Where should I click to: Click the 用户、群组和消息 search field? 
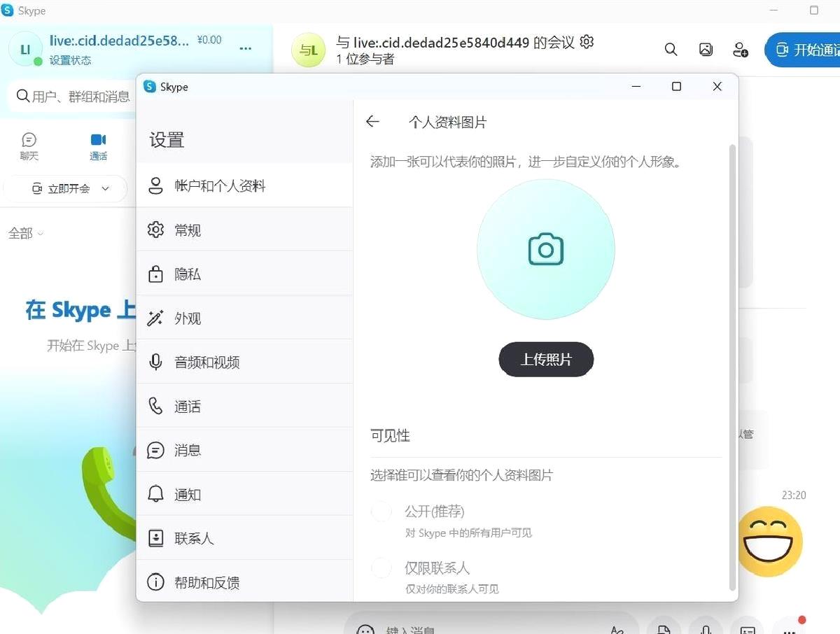coord(73,96)
